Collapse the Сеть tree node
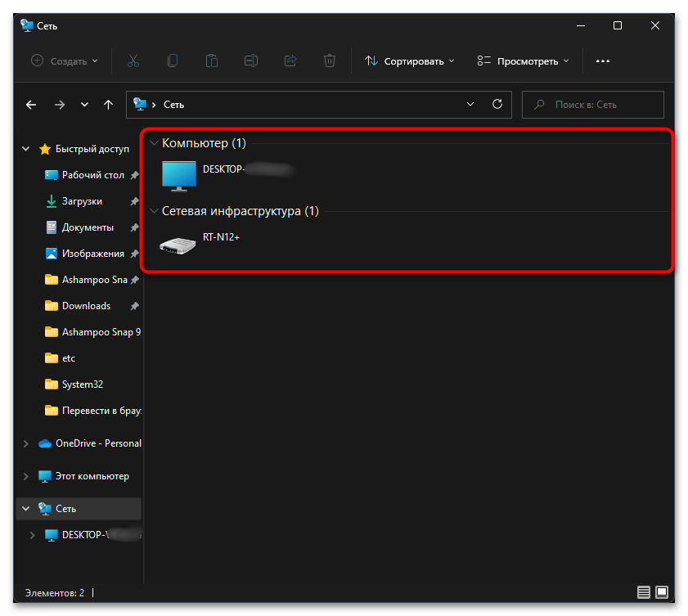Viewport: 688px width, 616px height. [26, 509]
